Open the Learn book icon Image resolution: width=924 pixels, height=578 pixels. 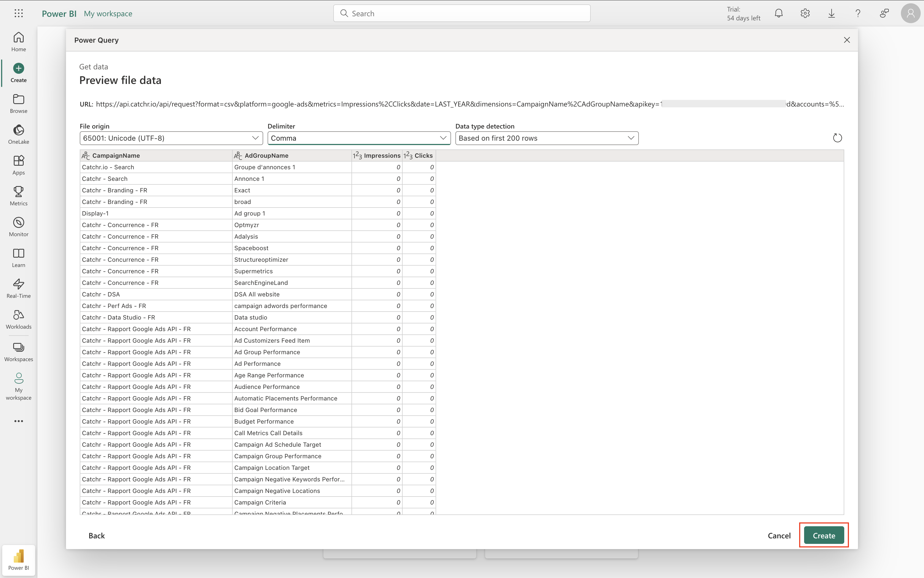tap(18, 258)
